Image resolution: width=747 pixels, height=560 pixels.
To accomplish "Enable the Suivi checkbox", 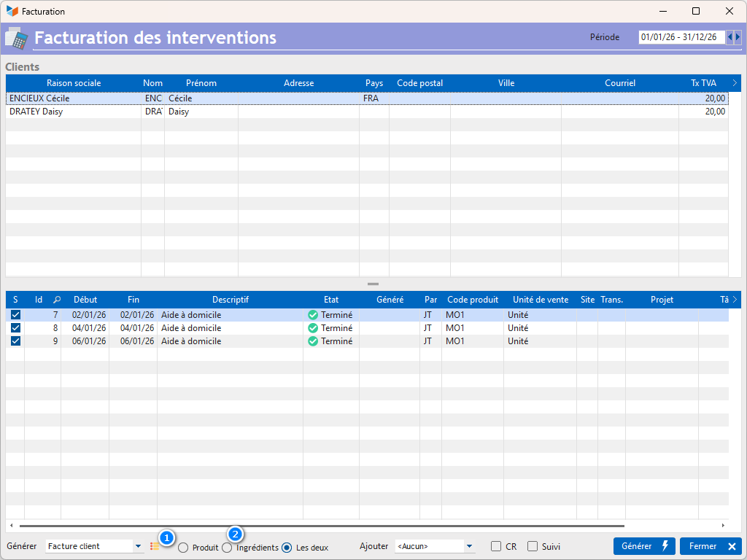I will [533, 547].
